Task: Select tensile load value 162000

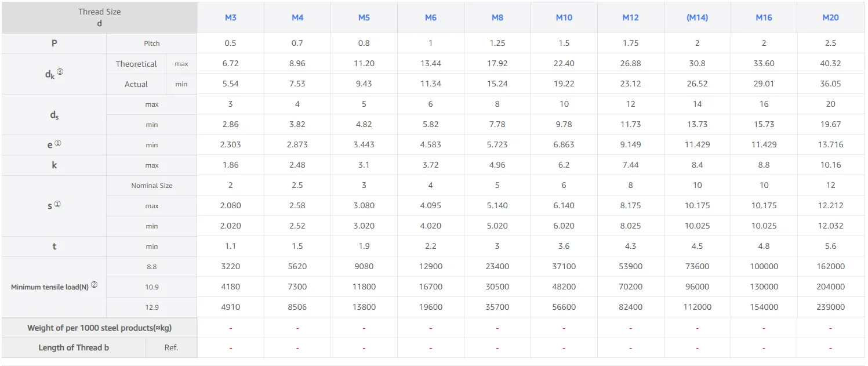Action: tap(831, 266)
